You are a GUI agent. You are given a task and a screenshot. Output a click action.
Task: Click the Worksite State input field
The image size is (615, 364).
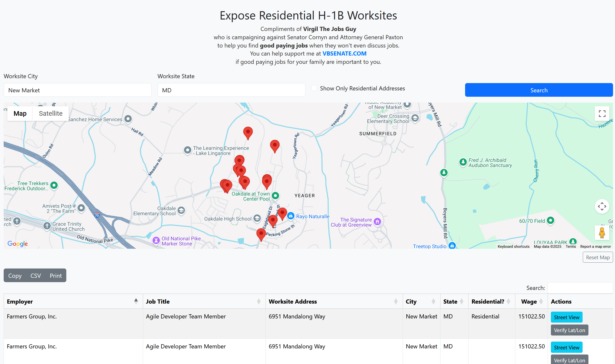point(231,90)
